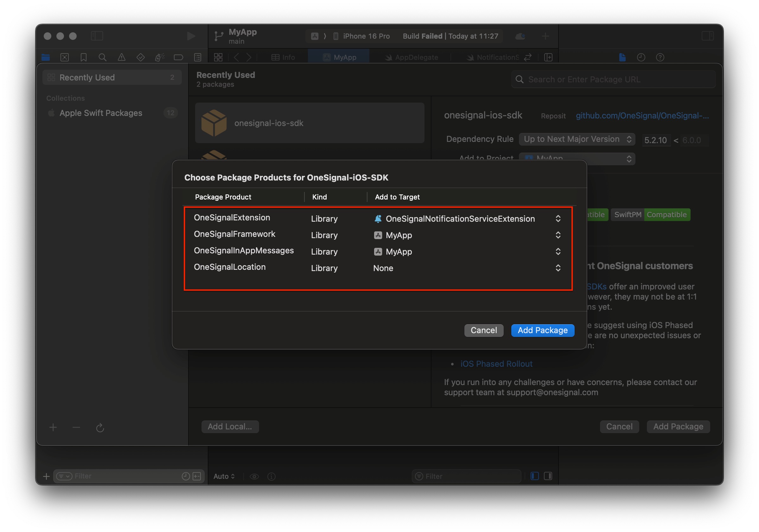759x532 pixels.
Task: Open the File inspector icon
Action: tap(622, 57)
